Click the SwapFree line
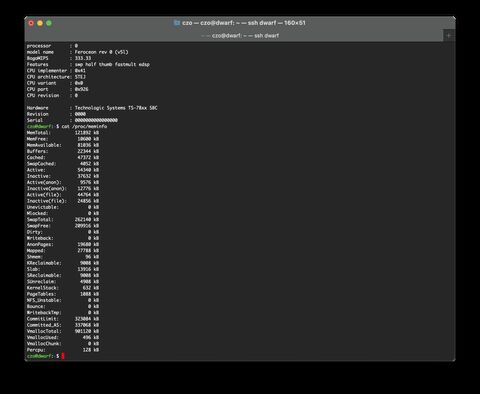 (x=63, y=226)
